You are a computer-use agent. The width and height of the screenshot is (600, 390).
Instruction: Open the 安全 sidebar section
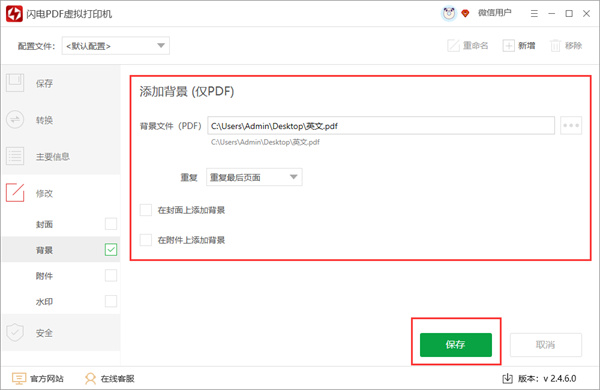(61, 333)
